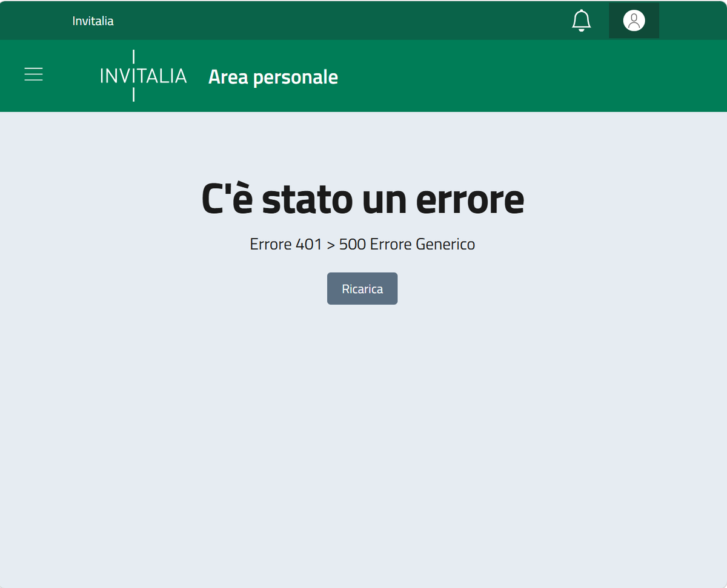Screen dimensions: 727x588
Task: Click the Area personale title
Action: tap(273, 77)
